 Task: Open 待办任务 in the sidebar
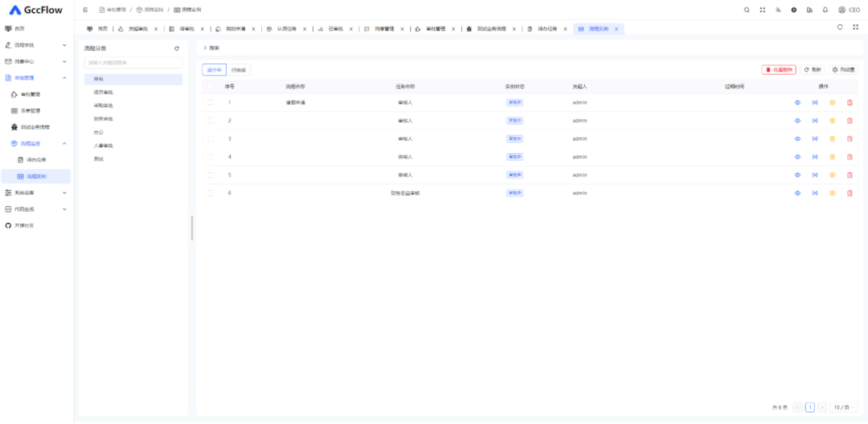(x=36, y=160)
